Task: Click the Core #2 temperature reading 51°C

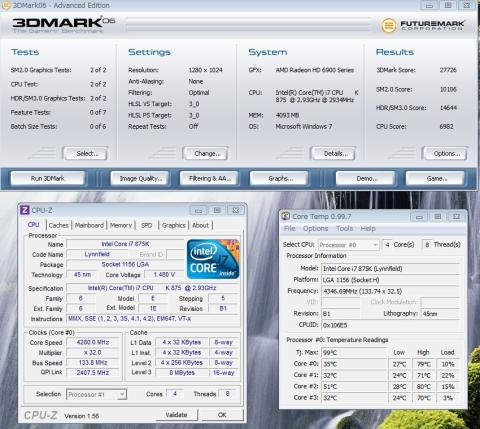Action: pos(354,387)
